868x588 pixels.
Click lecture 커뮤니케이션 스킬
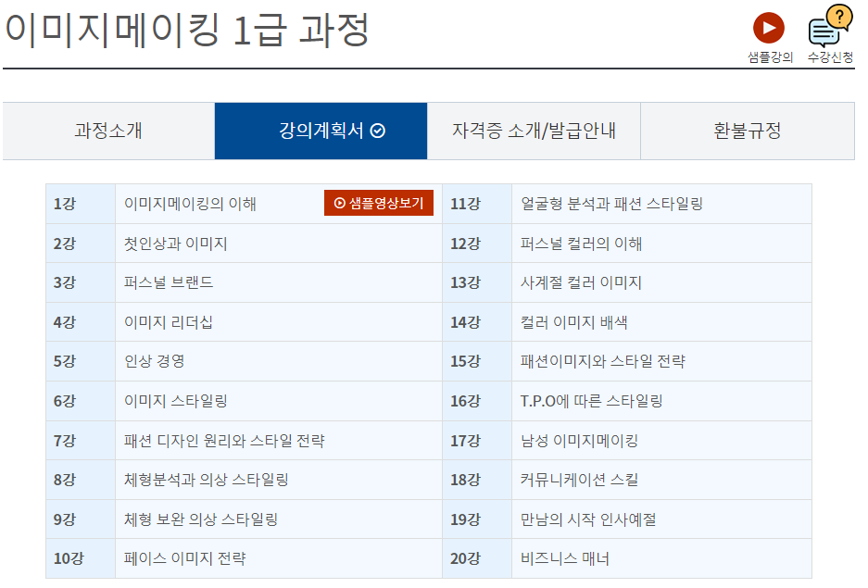click(579, 480)
